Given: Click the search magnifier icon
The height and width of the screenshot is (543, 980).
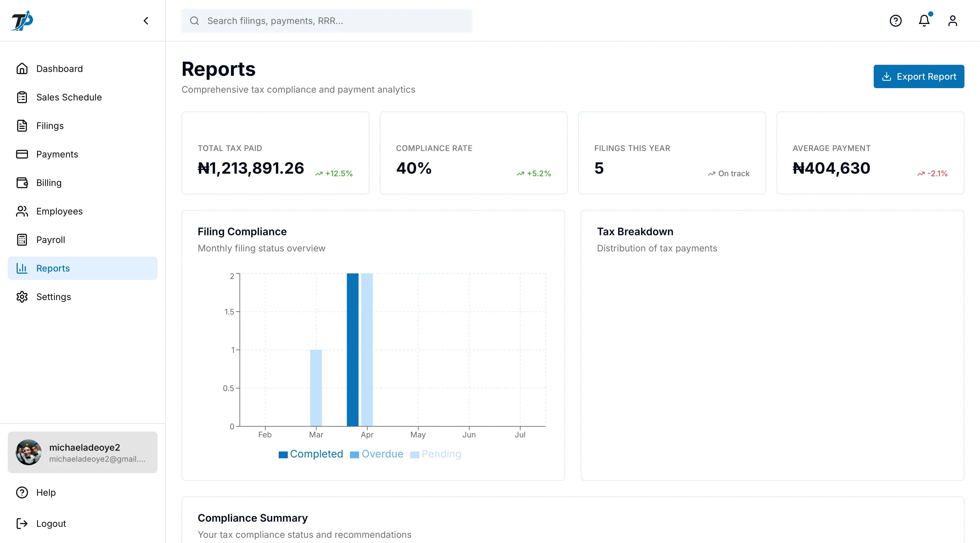Looking at the screenshot, I should [194, 20].
